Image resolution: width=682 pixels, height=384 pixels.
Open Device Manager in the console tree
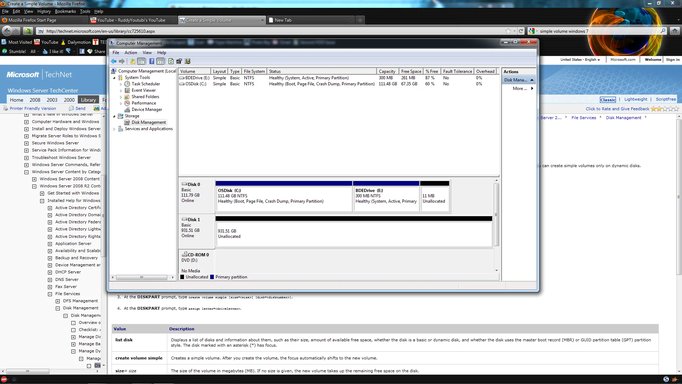click(x=147, y=110)
